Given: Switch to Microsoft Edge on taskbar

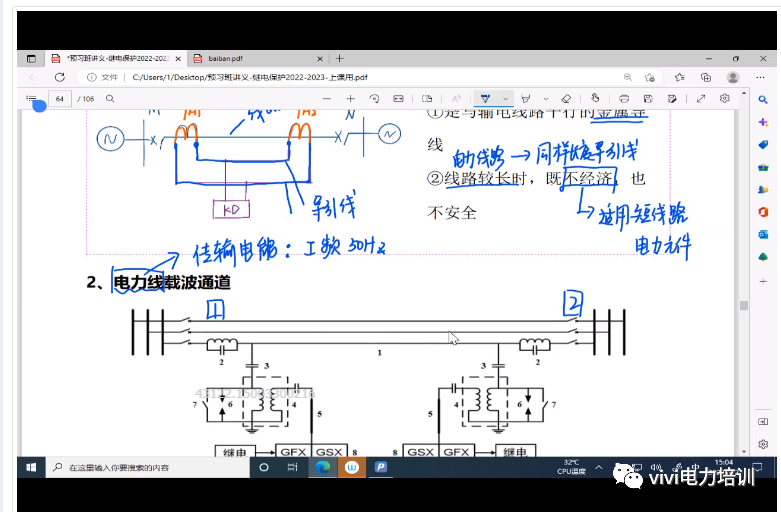Looking at the screenshot, I should click(x=323, y=468).
